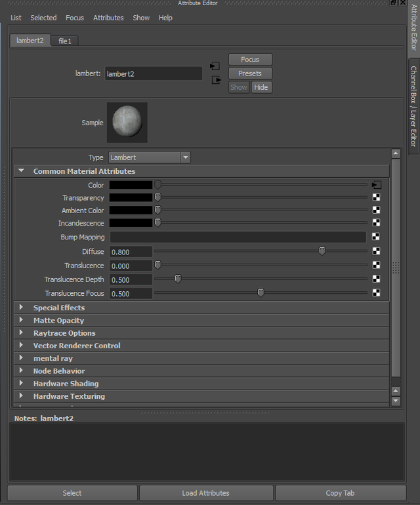Click the Color swatch

131,185
